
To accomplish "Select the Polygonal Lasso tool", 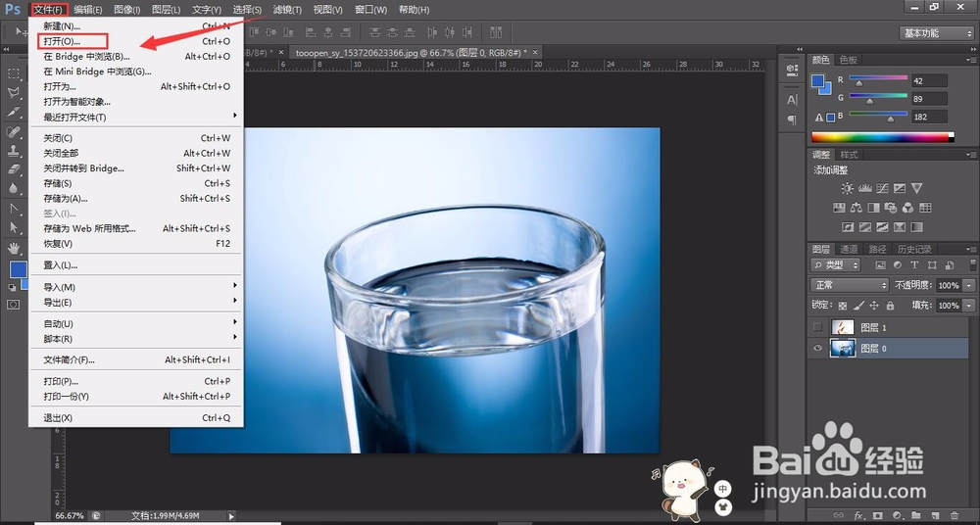I will (13, 92).
